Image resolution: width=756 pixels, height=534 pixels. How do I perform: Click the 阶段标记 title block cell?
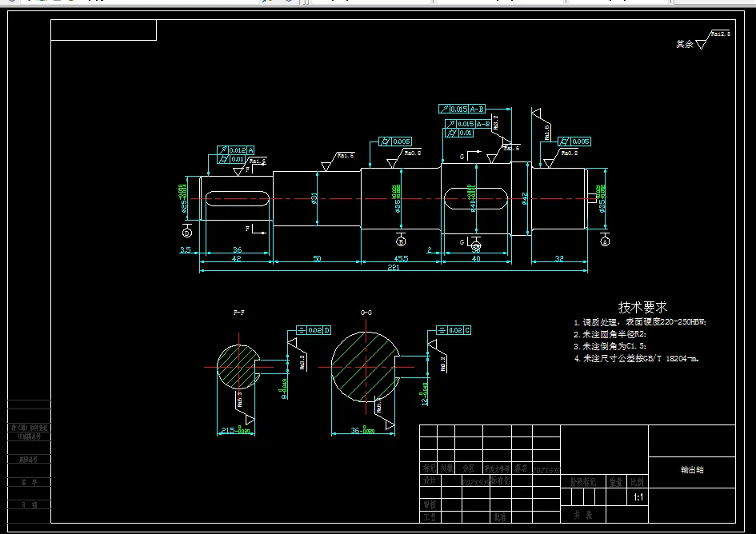point(583,482)
